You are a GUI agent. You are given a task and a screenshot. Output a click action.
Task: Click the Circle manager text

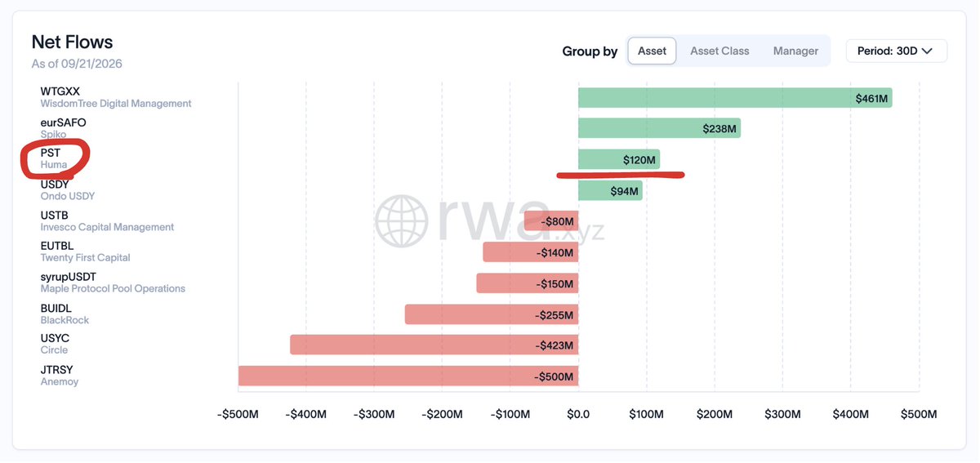[x=54, y=349]
